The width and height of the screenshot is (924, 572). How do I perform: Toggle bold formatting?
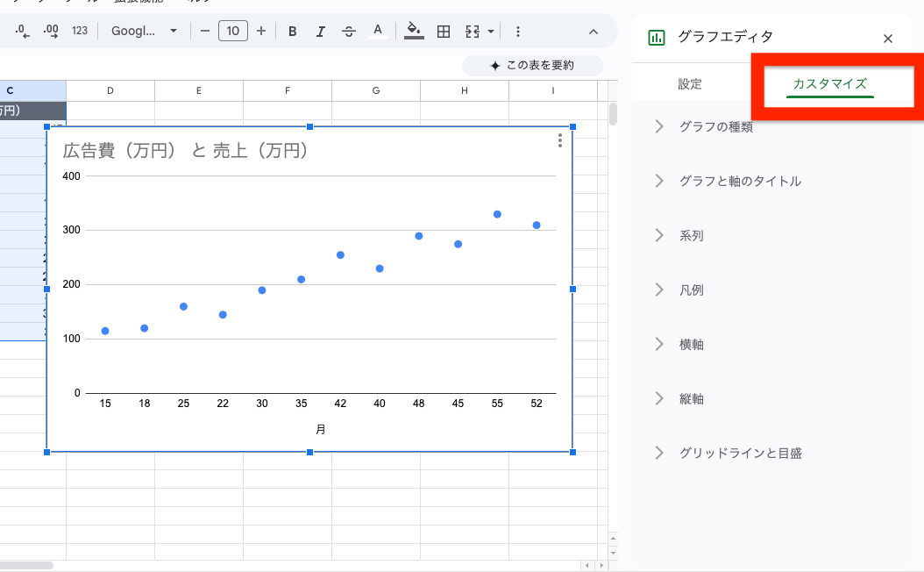coord(292,31)
